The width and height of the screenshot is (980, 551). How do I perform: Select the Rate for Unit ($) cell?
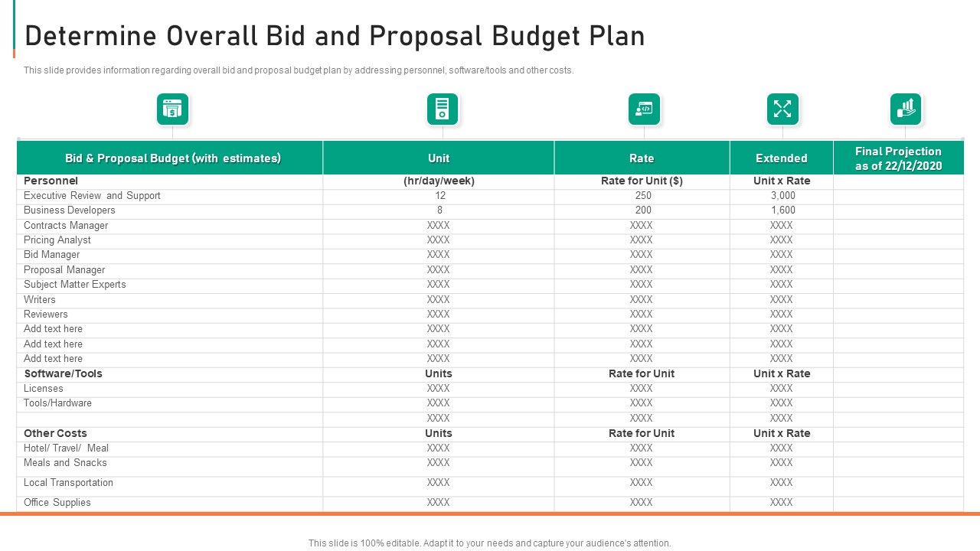(642, 181)
